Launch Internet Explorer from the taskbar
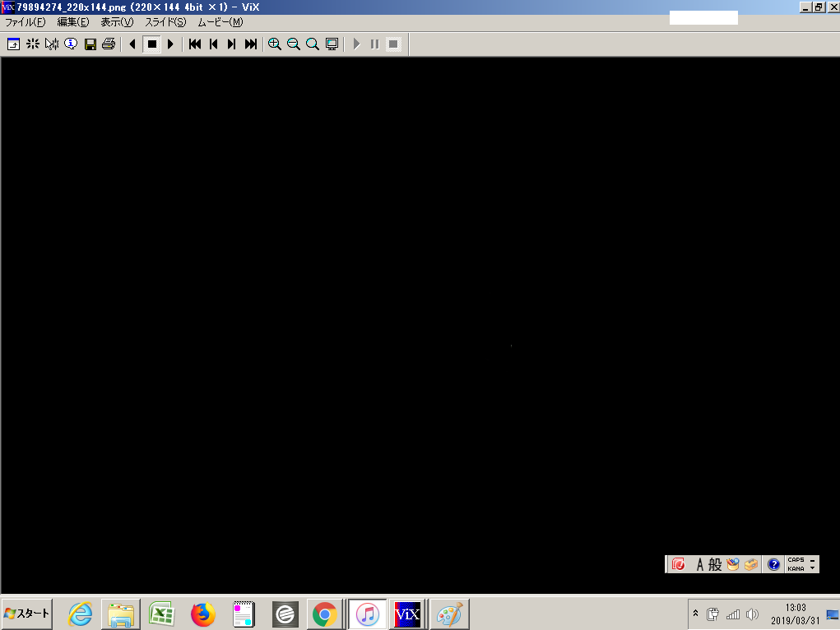The image size is (840, 630). (81, 614)
